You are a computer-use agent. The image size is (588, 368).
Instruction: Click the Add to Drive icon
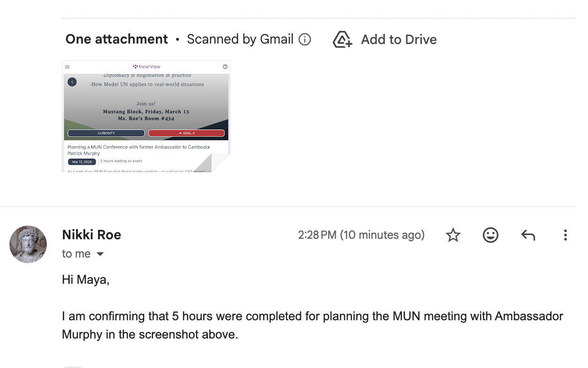[x=342, y=39]
